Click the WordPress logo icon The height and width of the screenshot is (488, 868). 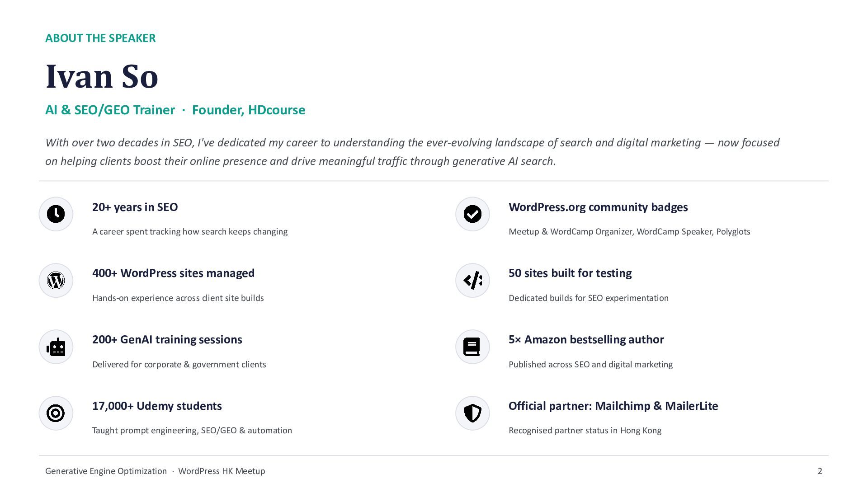[56, 281]
